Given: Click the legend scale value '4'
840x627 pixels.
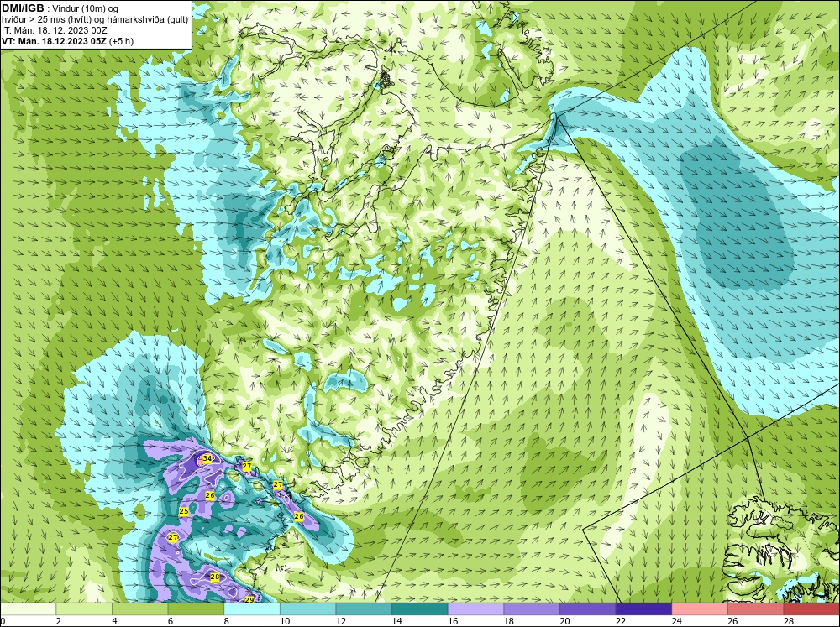Looking at the screenshot, I should [x=114, y=621].
